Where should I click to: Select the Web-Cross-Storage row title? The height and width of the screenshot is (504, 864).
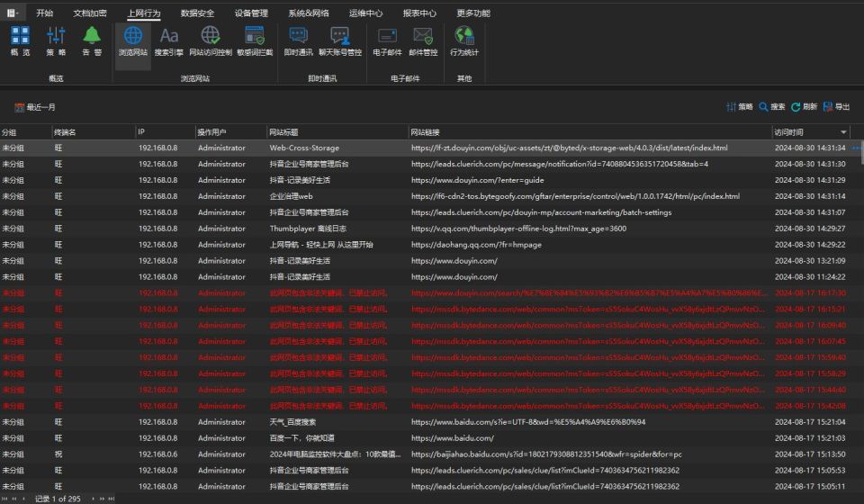coord(304,148)
